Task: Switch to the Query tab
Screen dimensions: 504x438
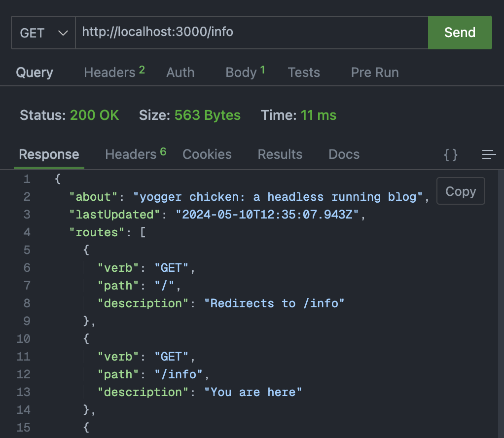Action: (34, 73)
